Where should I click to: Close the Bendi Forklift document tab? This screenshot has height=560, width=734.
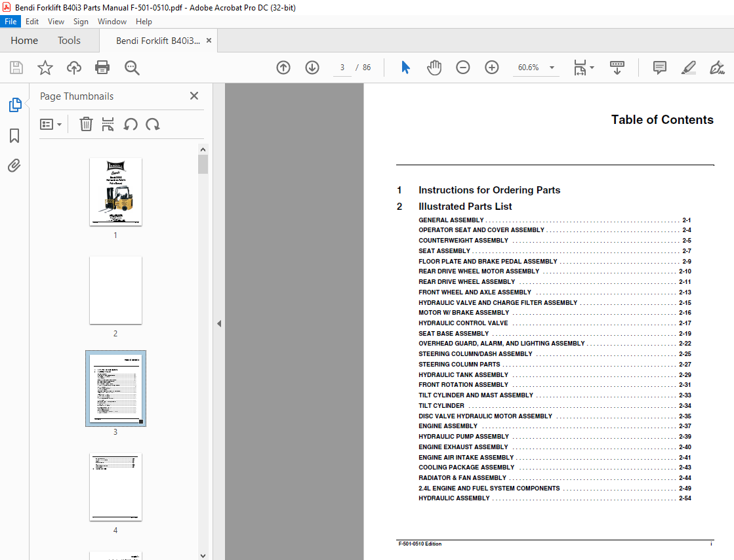[209, 40]
